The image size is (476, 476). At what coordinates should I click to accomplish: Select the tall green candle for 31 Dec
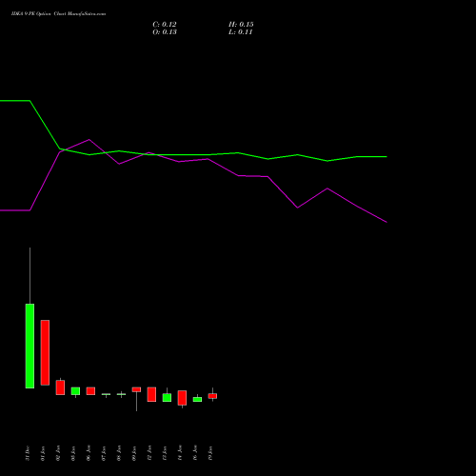coord(30,346)
